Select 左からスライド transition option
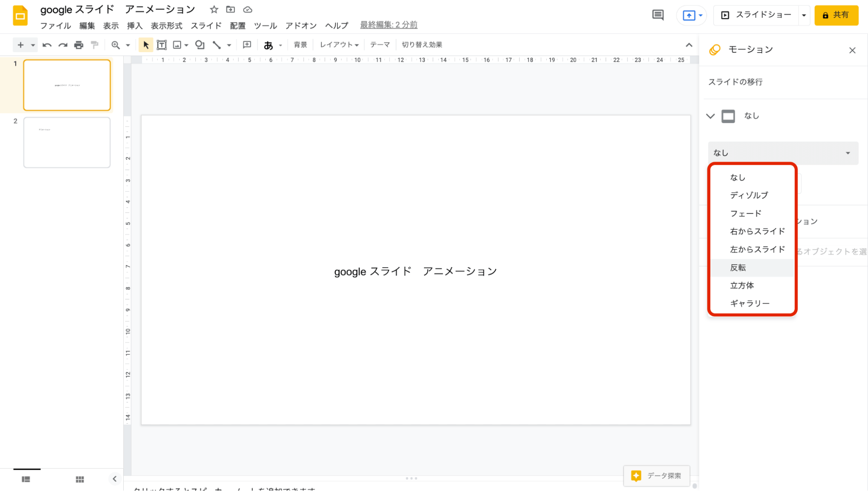The width and height of the screenshot is (868, 491). coord(752,249)
